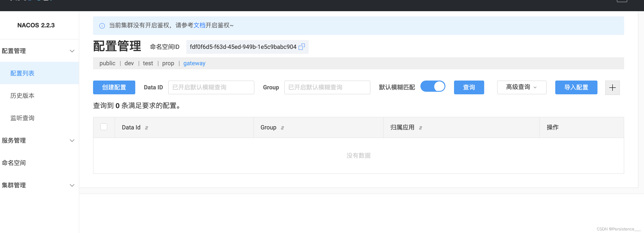Sort by Group column arrows
This screenshot has height=233, width=644.
[x=282, y=128]
